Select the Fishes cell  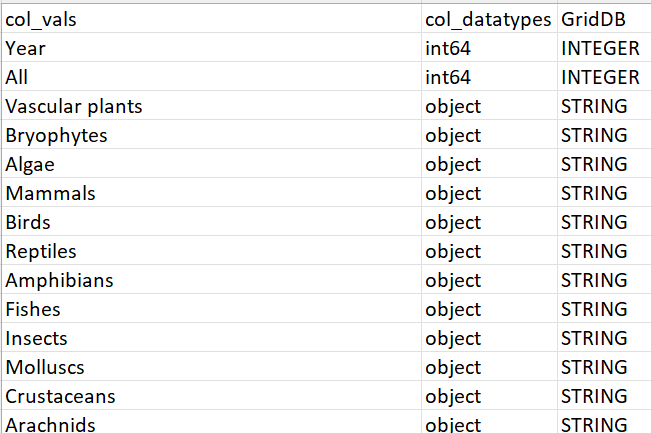pyautogui.click(x=33, y=309)
